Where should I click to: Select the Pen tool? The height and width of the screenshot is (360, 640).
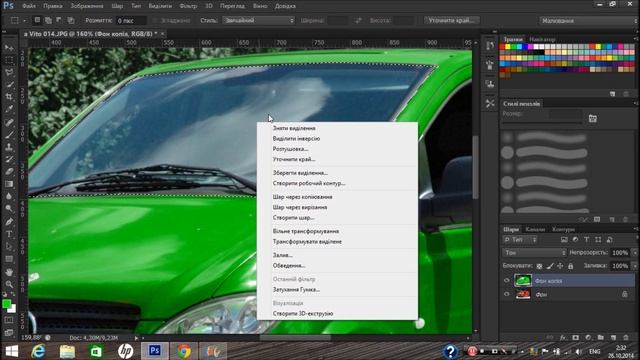click(9, 222)
